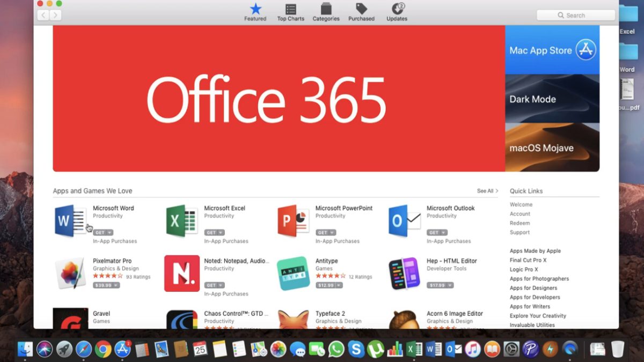Viewport: 644px width, 362px height.
Task: Select the Microsoft PowerPoint app icon
Action: pos(293,221)
